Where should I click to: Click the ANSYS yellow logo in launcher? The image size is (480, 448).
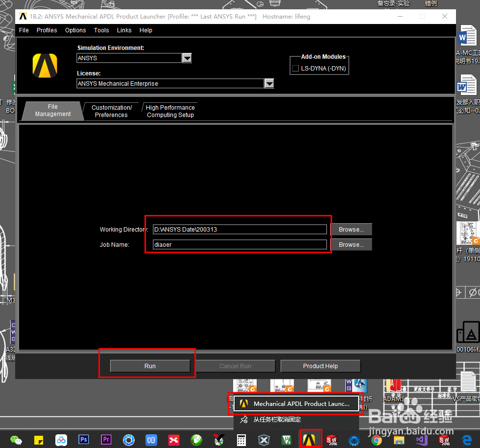tap(45, 66)
